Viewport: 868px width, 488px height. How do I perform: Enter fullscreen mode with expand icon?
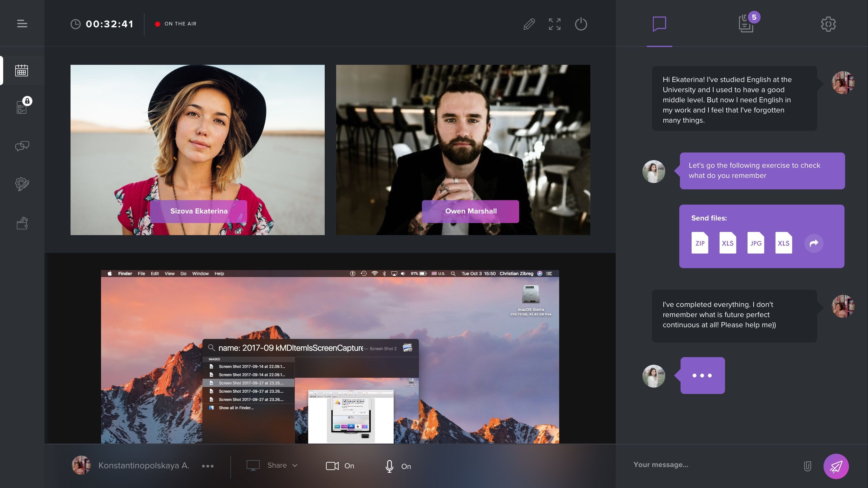pos(555,24)
